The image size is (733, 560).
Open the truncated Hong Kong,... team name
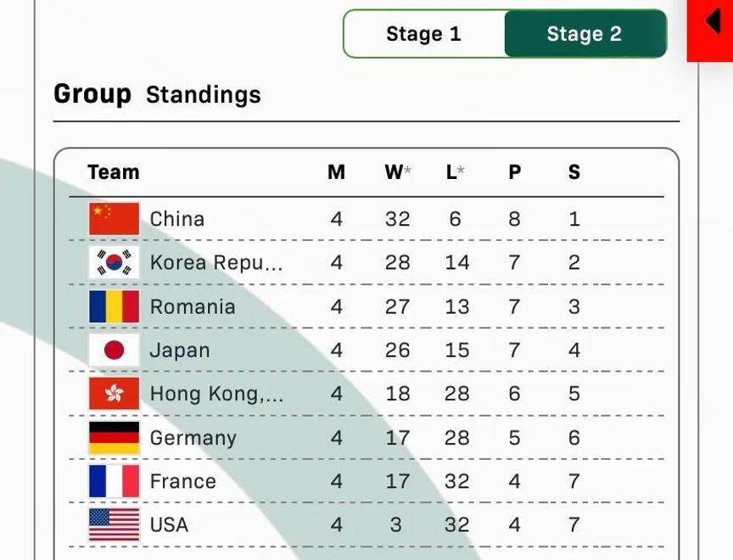[x=216, y=394]
